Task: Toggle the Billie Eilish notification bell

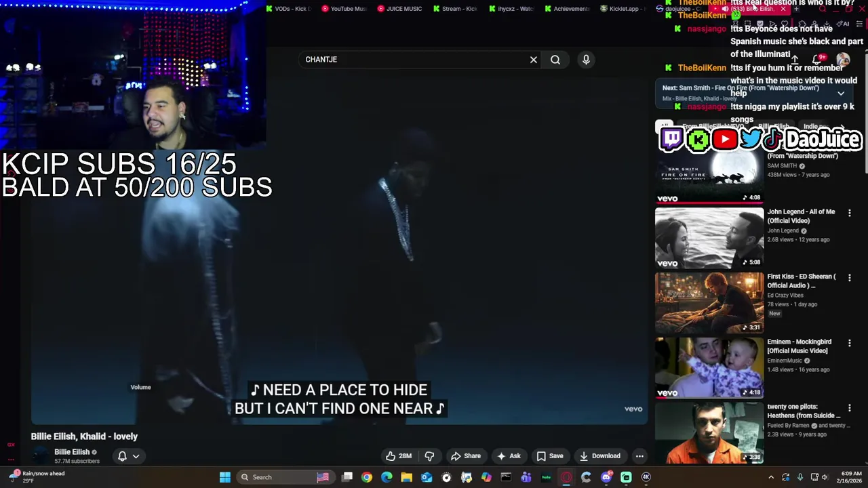Action: 122,456
